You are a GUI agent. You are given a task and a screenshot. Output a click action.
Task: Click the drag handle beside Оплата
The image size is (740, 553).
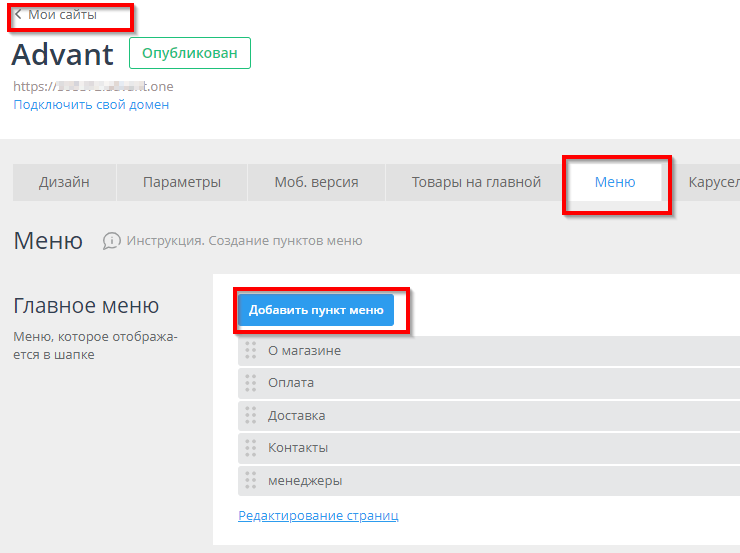251,383
